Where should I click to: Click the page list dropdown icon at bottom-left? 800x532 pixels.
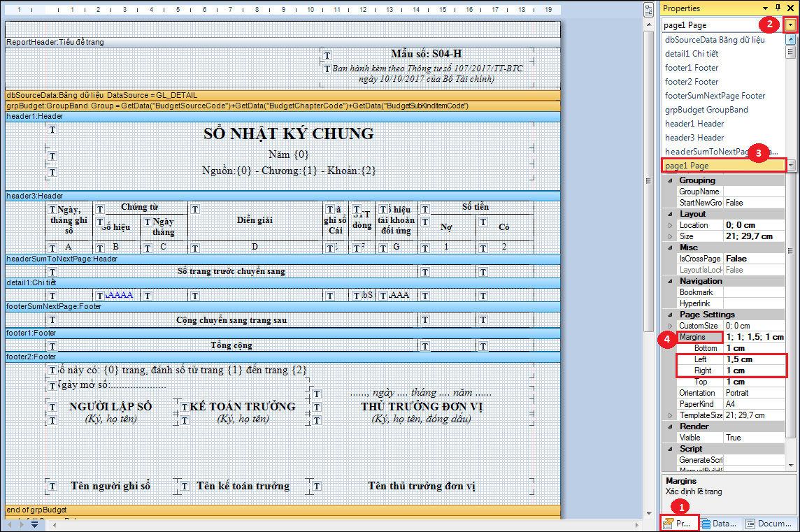click(34, 524)
